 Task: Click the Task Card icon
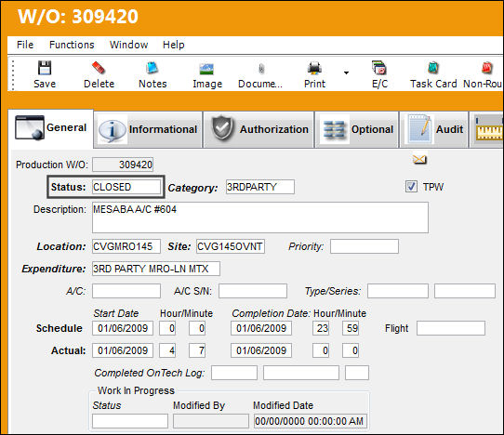[x=433, y=68]
